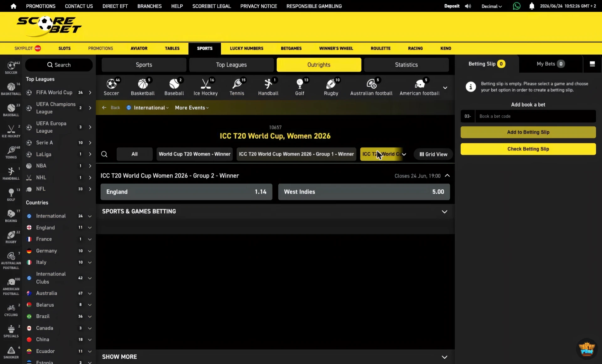
Task: Mute sound with the speaker icon
Action: (x=468, y=6)
